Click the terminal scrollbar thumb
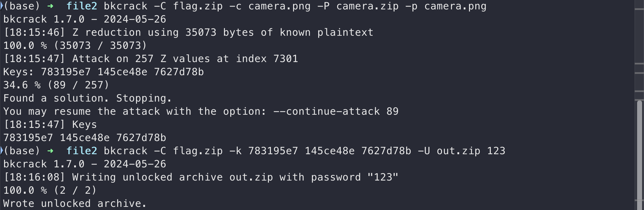The image size is (644, 210). coord(639,155)
